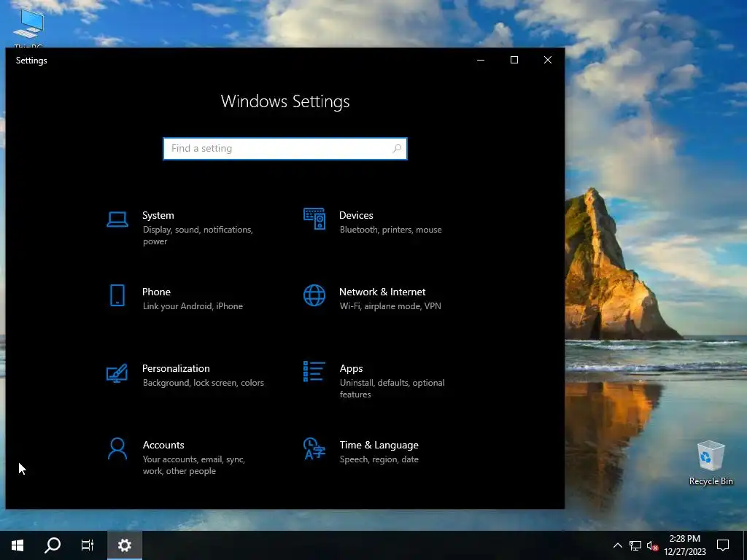Open the System settings title
This screenshot has width=747, height=560.
click(158, 215)
